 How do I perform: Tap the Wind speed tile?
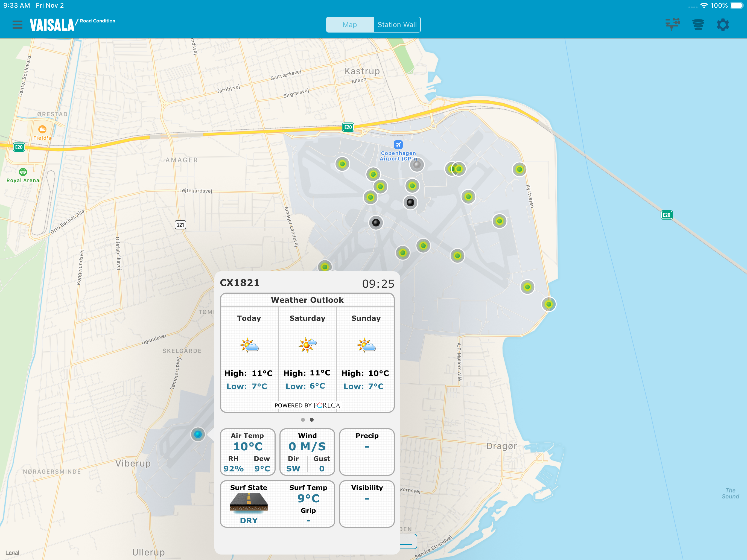[307, 451]
